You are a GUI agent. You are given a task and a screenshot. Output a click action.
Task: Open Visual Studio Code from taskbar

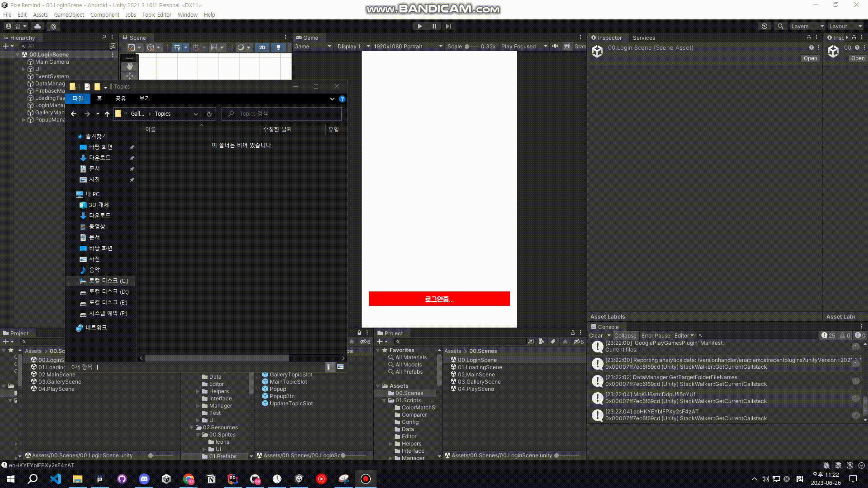click(x=55, y=479)
